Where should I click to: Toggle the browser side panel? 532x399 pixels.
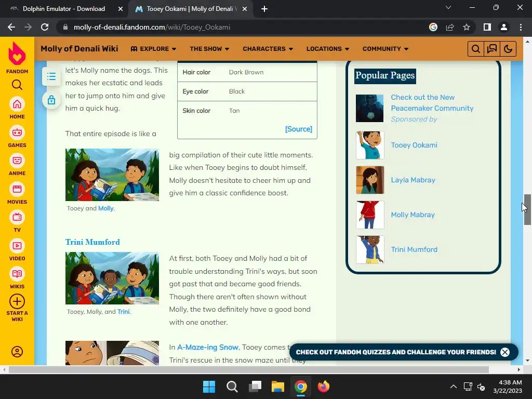[x=487, y=27]
